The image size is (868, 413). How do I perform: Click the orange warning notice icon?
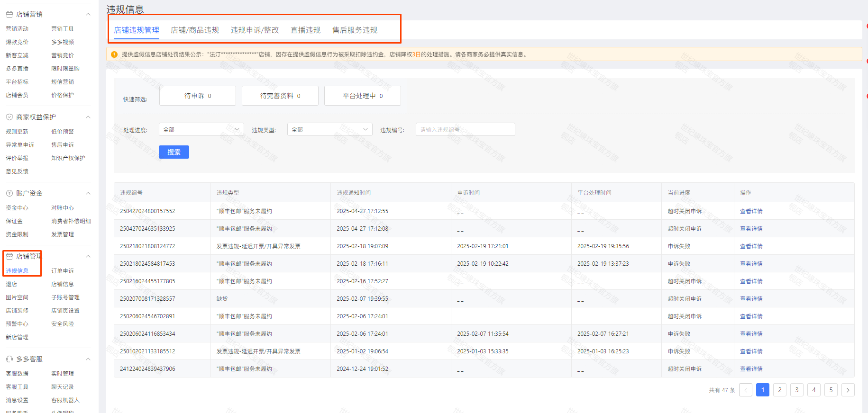[114, 54]
